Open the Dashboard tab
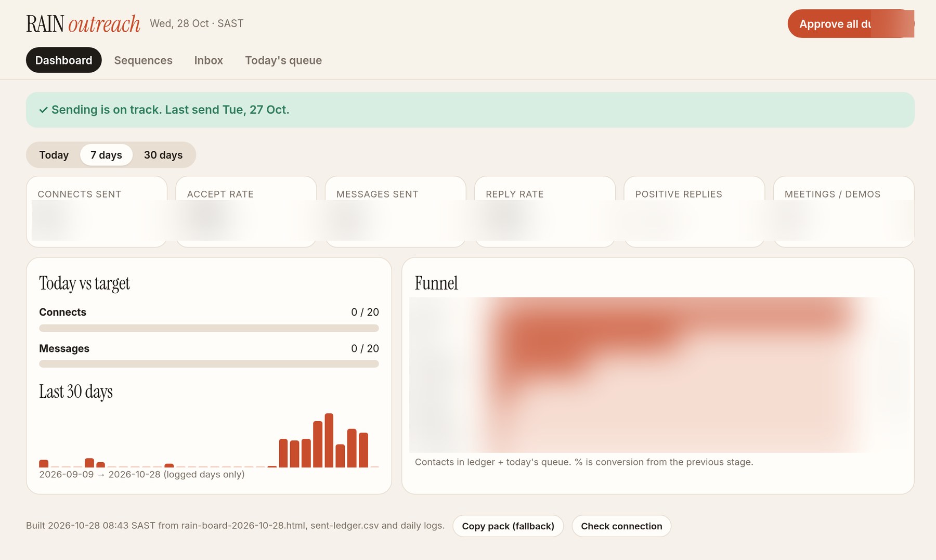 click(63, 60)
